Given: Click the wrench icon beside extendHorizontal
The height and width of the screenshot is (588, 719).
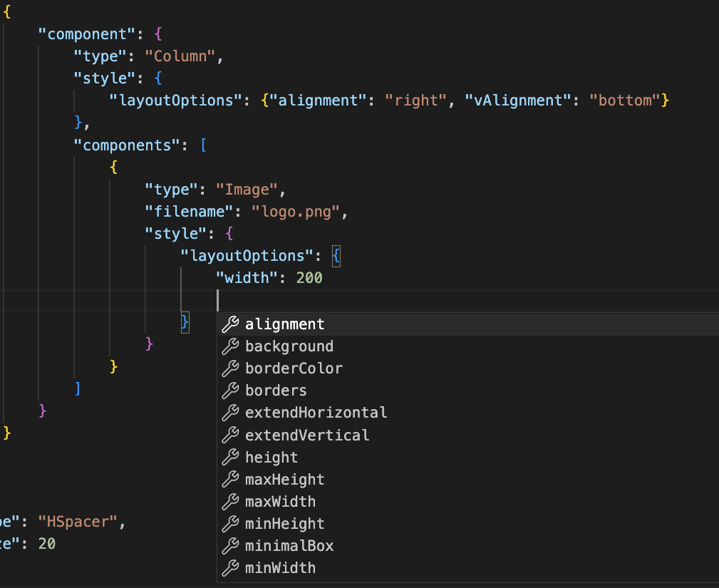Looking at the screenshot, I should pyautogui.click(x=230, y=413).
